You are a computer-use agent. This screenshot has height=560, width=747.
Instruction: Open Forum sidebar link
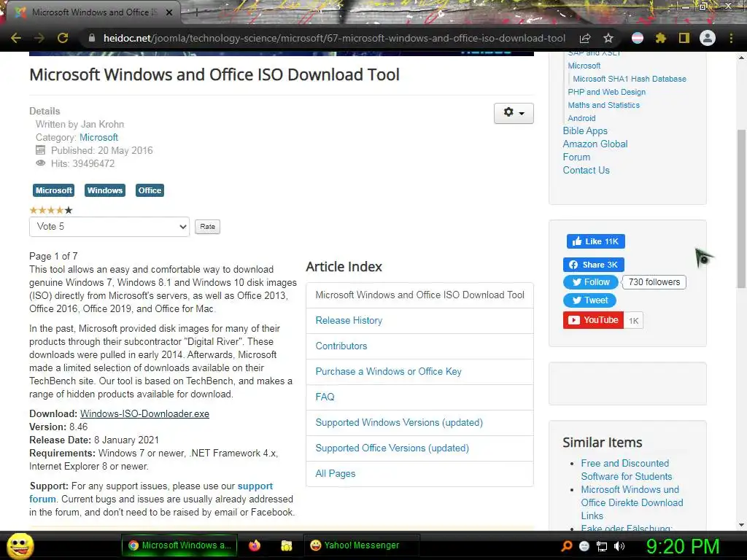click(x=576, y=157)
